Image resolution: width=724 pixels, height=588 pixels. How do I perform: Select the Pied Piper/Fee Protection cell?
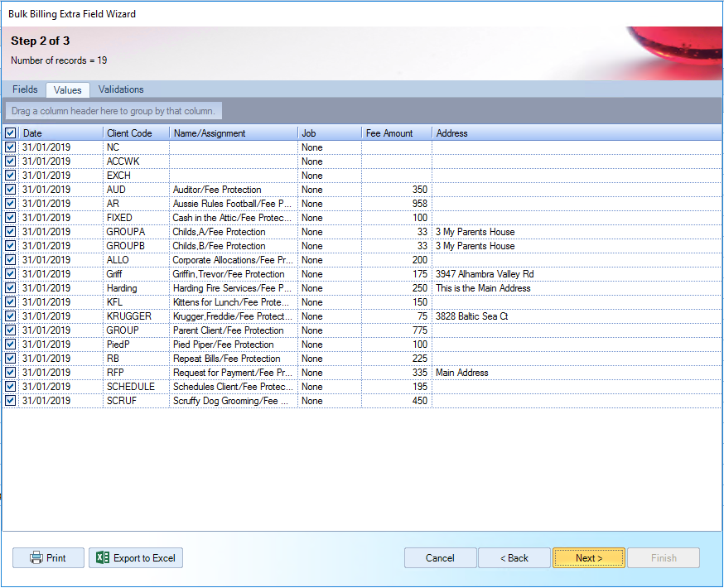click(x=234, y=345)
